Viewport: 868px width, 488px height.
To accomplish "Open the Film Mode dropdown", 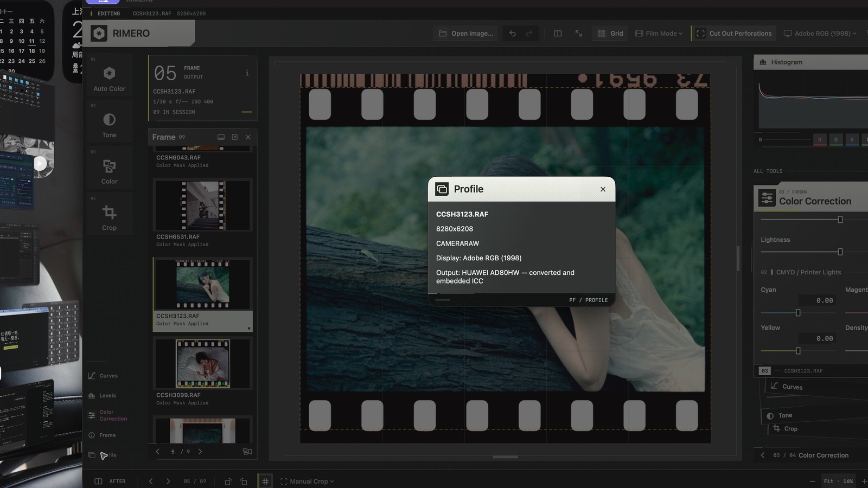I will pyautogui.click(x=659, y=34).
